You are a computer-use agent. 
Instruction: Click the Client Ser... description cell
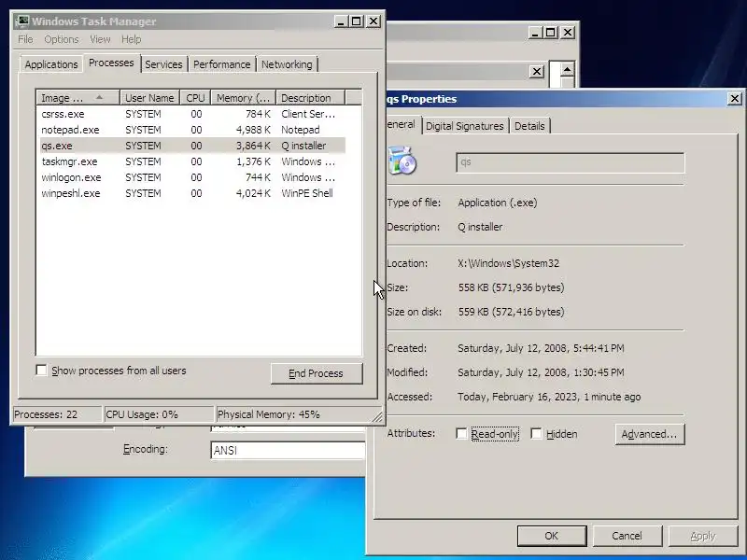point(308,114)
